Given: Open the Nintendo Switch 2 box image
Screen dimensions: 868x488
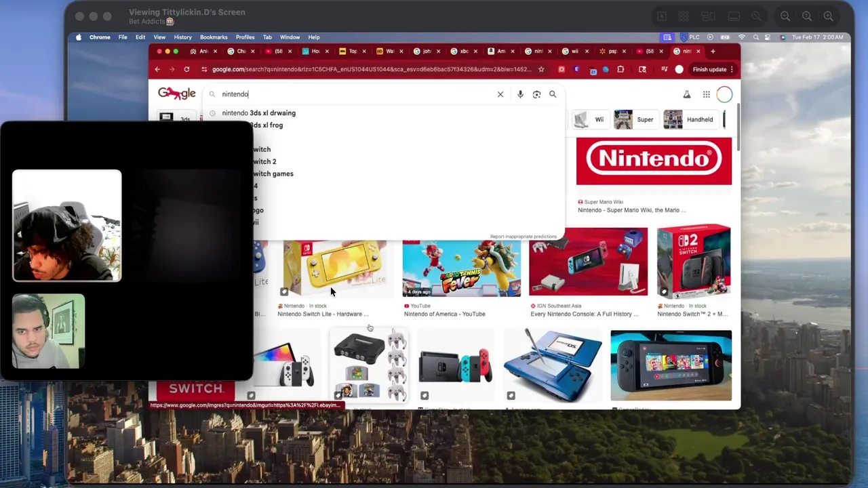Looking at the screenshot, I should click(693, 262).
